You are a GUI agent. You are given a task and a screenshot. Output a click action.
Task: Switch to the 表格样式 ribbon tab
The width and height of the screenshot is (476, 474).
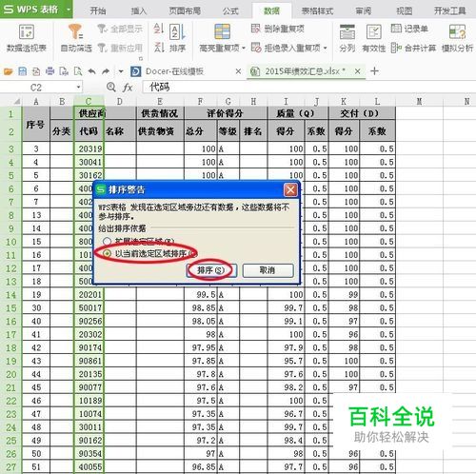(x=317, y=11)
